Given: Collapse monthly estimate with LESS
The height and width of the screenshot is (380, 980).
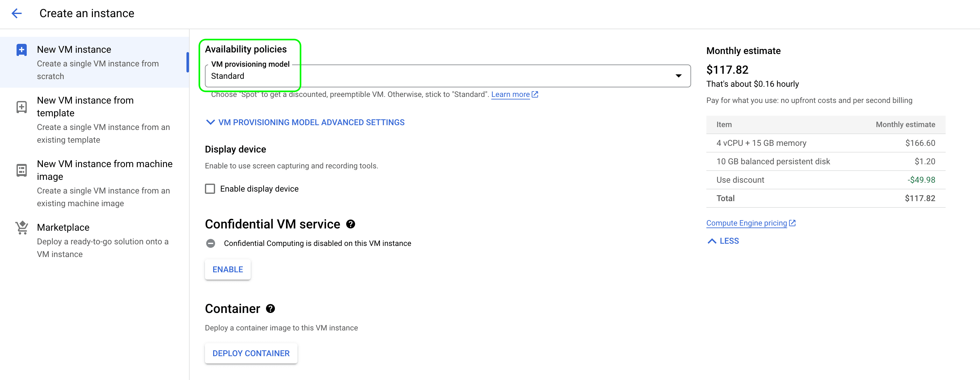Looking at the screenshot, I should pos(723,241).
